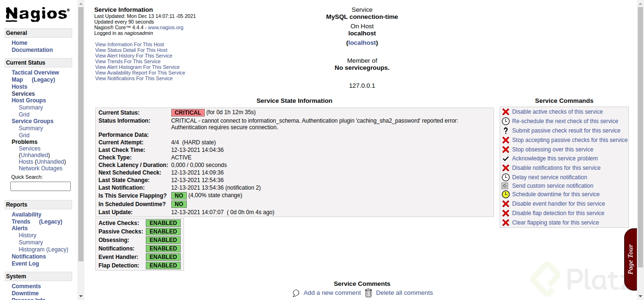Click the red X icon beside Disable active checks
This screenshot has height=300, width=644.
505,112
